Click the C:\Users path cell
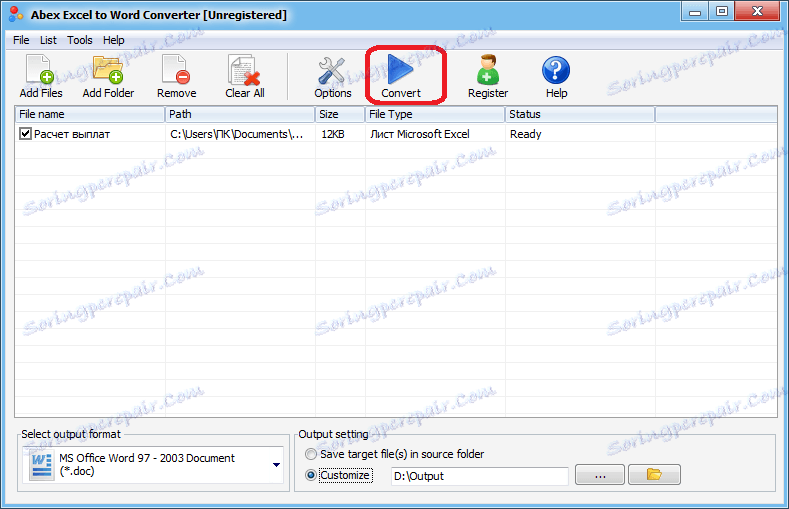Viewport: 789px width, 509px height. coord(236,134)
